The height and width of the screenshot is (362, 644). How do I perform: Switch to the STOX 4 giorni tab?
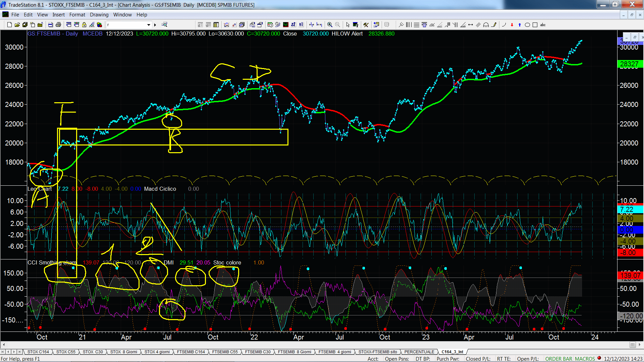pos(157,352)
